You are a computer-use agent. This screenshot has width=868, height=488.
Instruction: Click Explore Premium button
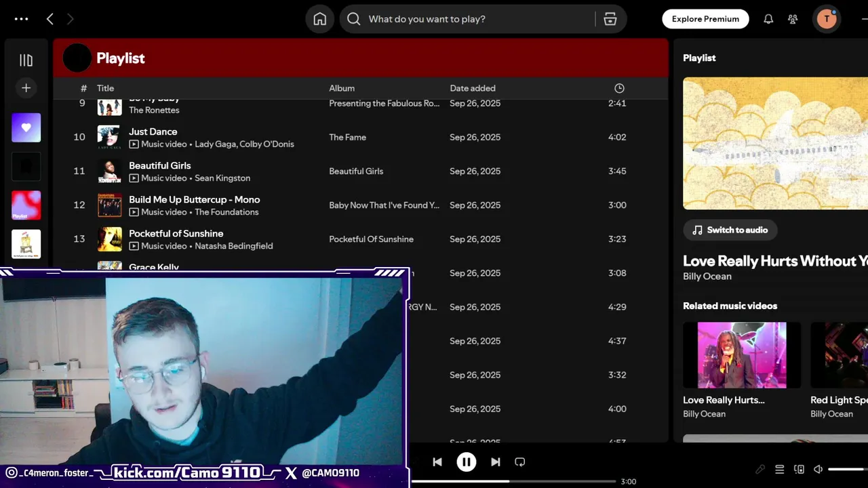[705, 19]
